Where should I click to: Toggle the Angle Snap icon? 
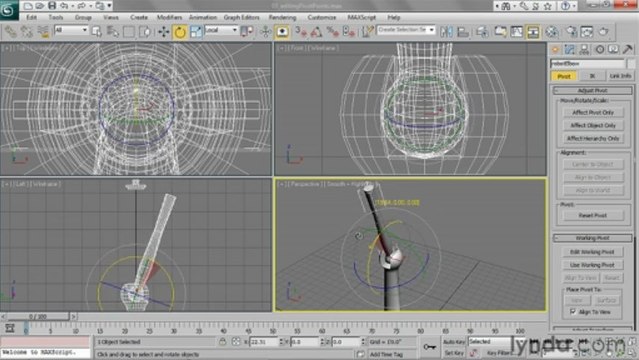point(317,31)
